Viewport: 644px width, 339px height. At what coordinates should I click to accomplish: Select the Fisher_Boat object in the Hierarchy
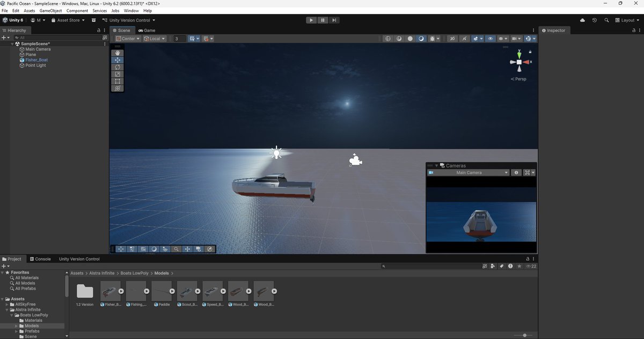click(x=36, y=60)
